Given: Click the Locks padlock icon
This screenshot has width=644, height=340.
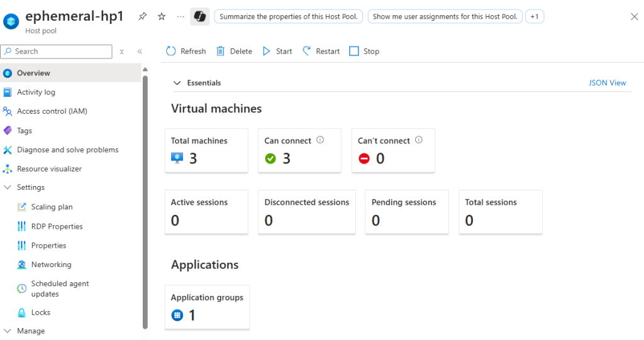Looking at the screenshot, I should pyautogui.click(x=22, y=312).
